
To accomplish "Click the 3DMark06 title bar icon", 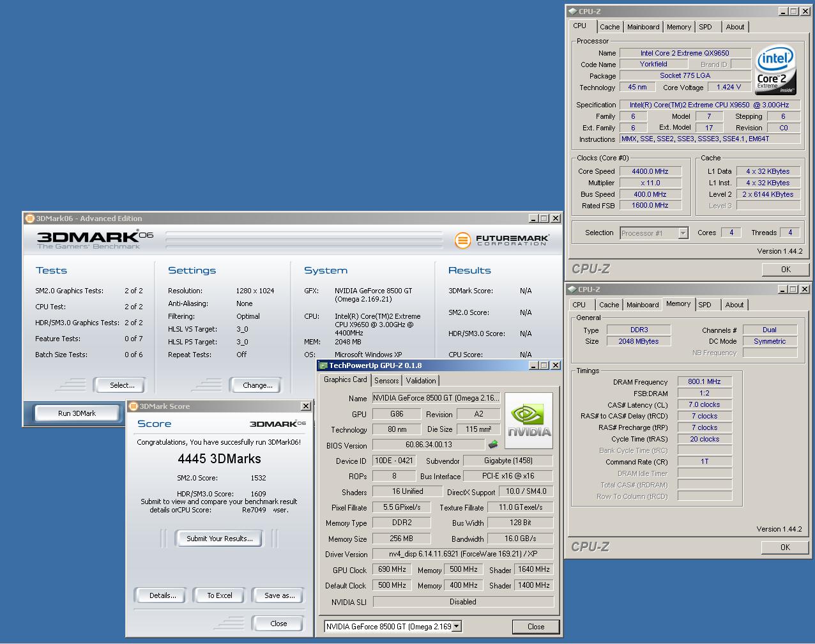I will click(29, 218).
